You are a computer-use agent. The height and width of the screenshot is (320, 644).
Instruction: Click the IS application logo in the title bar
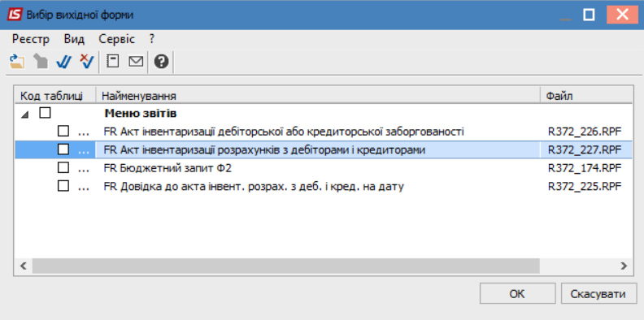click(15, 15)
